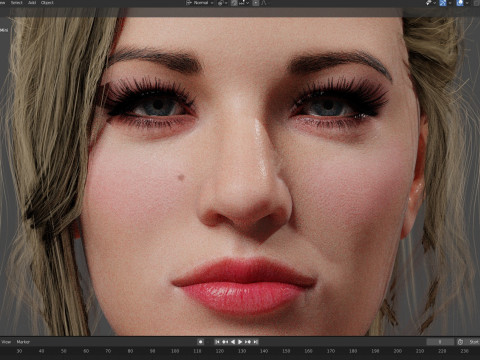Toggle proportional editing

pyautogui.click(x=256, y=3)
